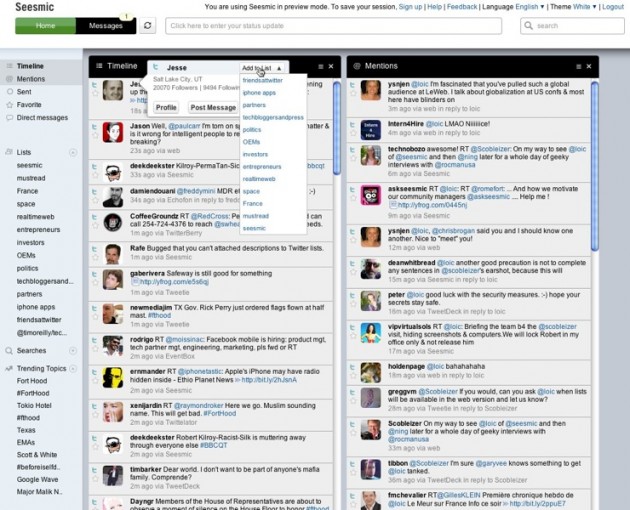Click the Sign up link
The image size is (630, 510).
pyautogui.click(x=410, y=6)
